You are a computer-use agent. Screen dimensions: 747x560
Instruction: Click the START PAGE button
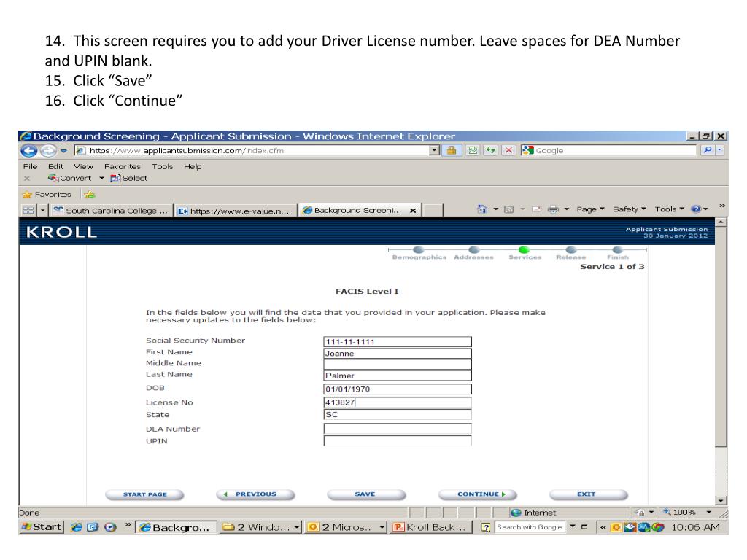pos(144,494)
